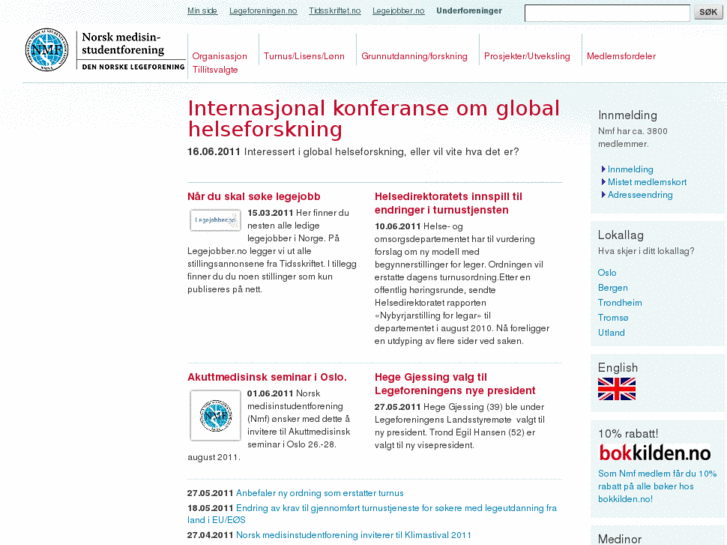Open Klimastival 2011 invitation link

(x=353, y=535)
